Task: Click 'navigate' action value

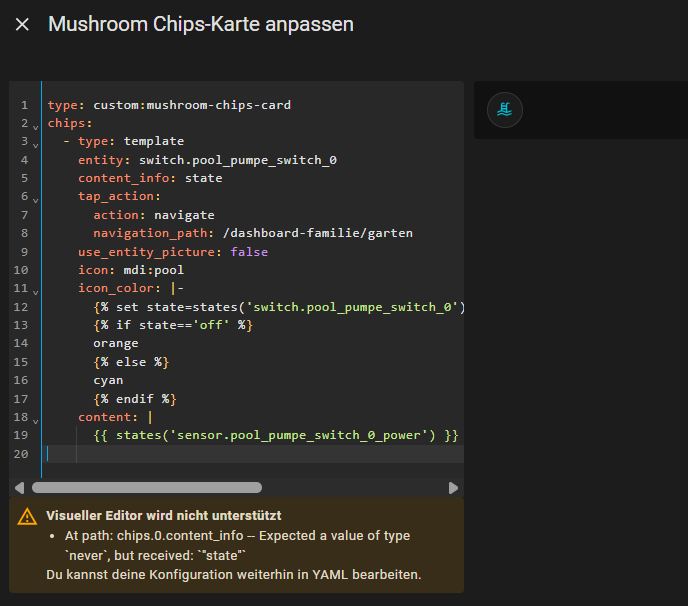Action: pyautogui.click(x=184, y=215)
